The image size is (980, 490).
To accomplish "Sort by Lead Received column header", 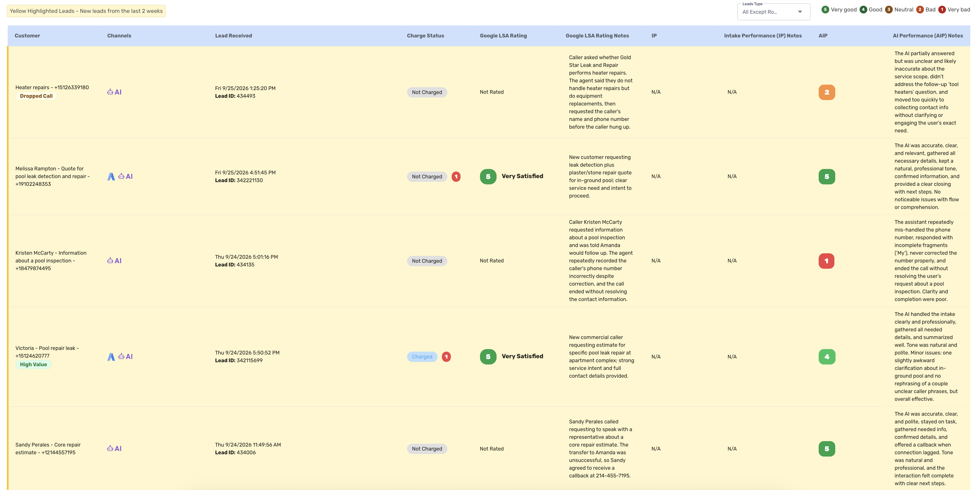I will pyautogui.click(x=234, y=36).
